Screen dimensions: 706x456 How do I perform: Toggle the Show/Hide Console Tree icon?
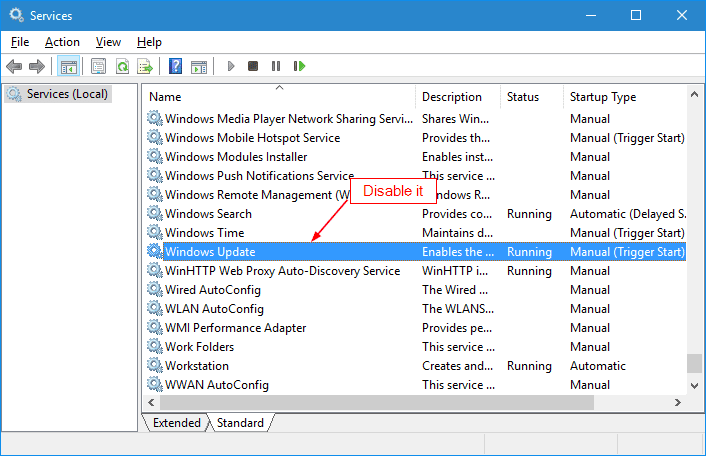(x=68, y=67)
